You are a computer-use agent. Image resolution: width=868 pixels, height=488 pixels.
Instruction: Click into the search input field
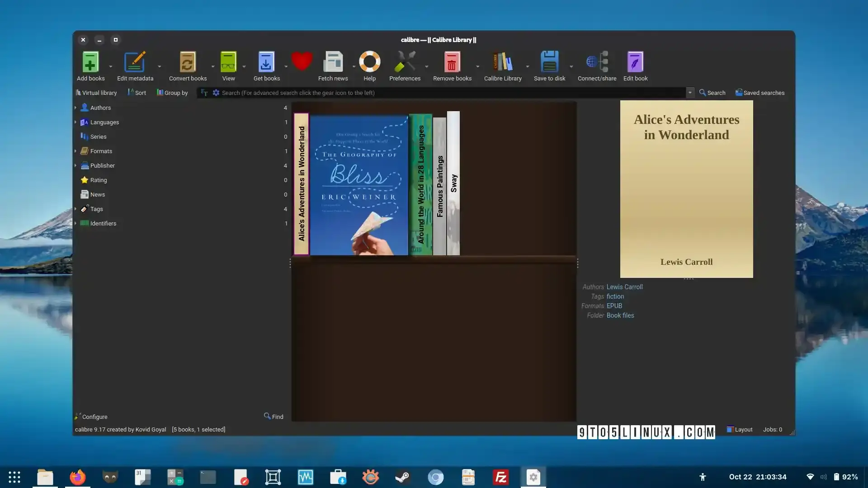tap(452, 93)
